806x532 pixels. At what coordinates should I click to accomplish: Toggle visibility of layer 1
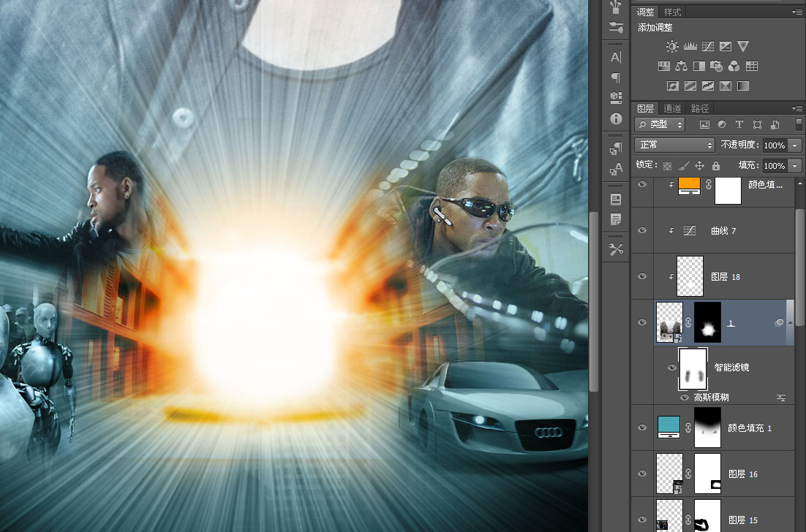642,322
